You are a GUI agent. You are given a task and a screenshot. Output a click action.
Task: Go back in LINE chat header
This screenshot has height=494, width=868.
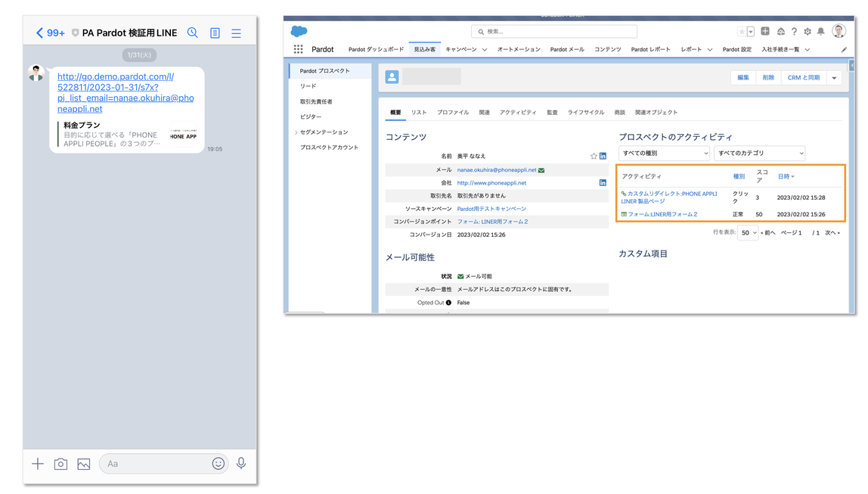pyautogui.click(x=39, y=33)
